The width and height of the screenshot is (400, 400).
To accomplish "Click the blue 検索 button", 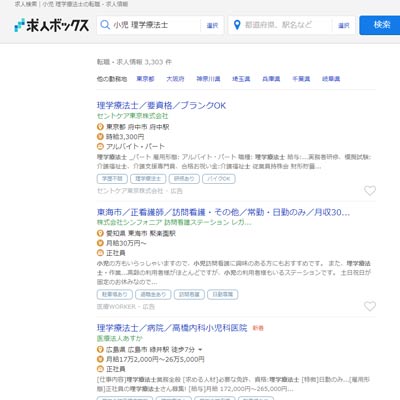I will [380, 25].
